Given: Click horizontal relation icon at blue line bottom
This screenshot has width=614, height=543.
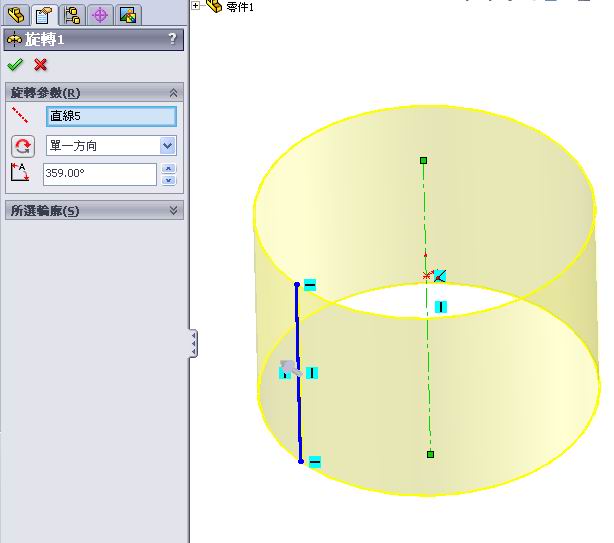Looking at the screenshot, I should (315, 462).
